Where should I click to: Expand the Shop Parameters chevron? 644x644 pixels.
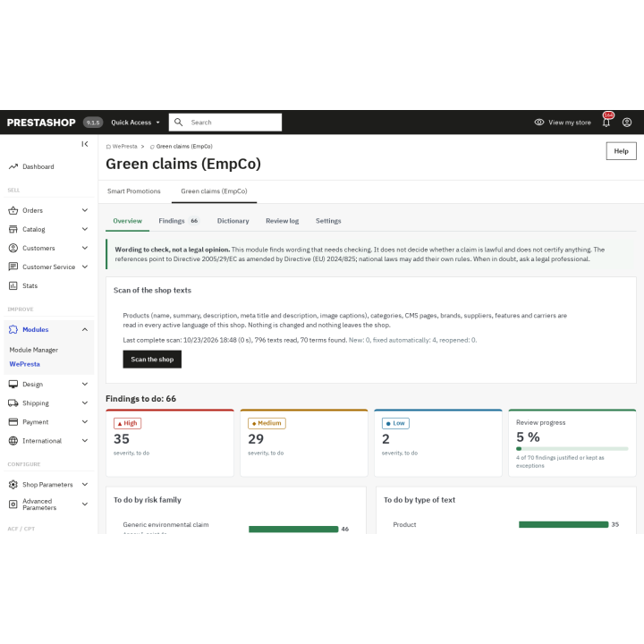pyautogui.click(x=85, y=485)
